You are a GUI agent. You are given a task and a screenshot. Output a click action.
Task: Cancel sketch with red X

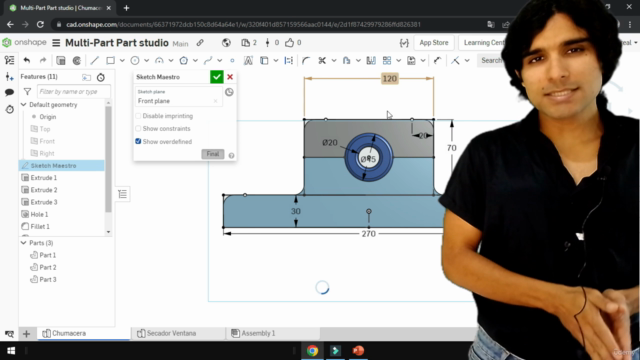click(x=230, y=77)
